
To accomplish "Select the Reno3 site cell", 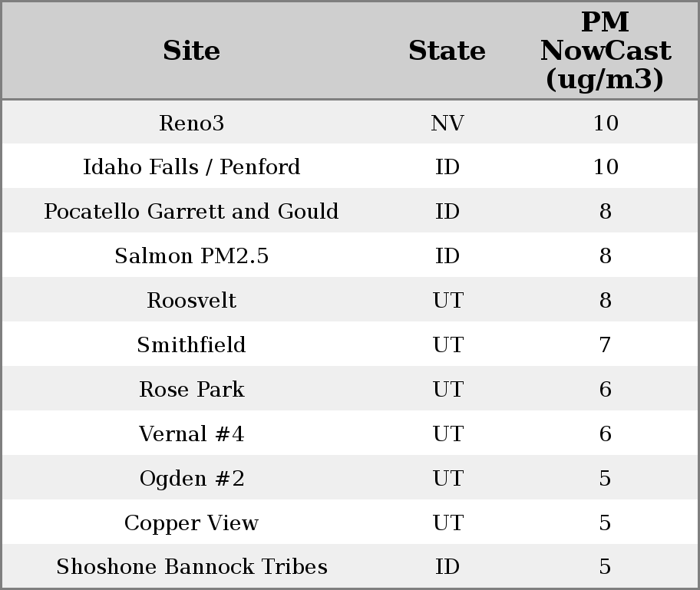I will (x=191, y=123).
